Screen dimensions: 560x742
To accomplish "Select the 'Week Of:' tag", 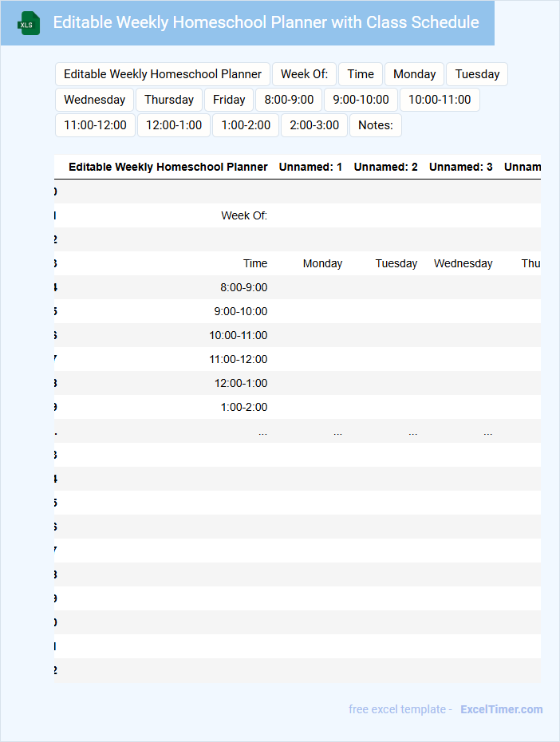I will [304, 74].
